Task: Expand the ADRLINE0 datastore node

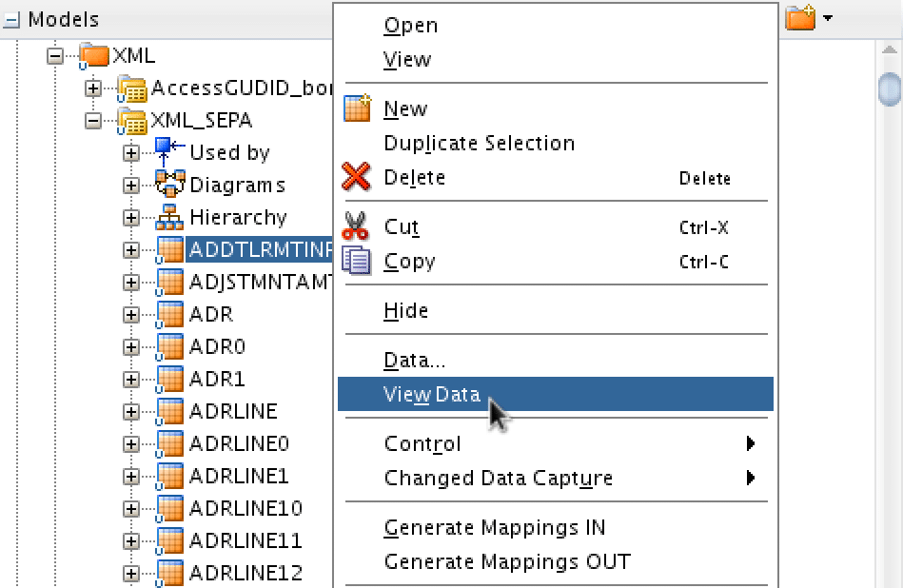Action: tap(131, 444)
